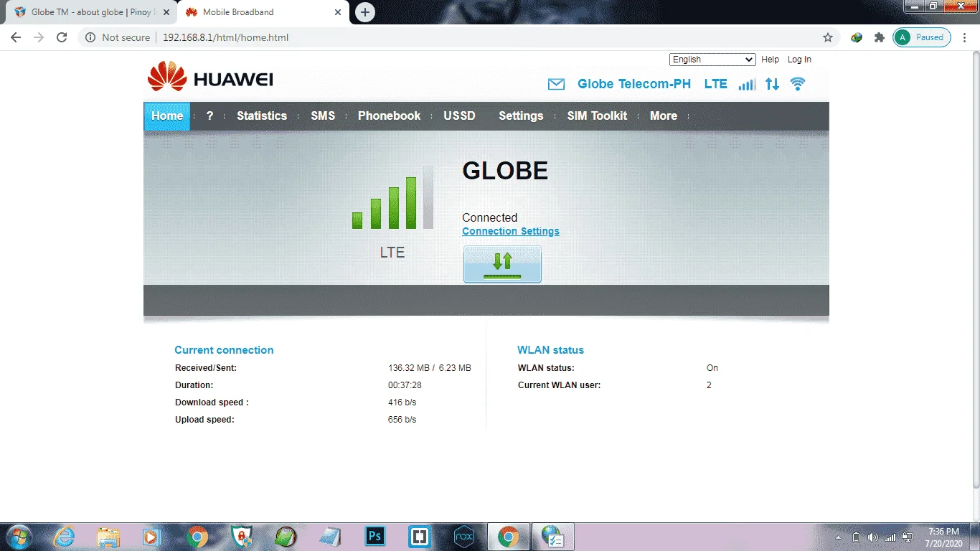This screenshot has width=980, height=551.
Task: Open Photoshop from the taskbar
Action: 375,537
